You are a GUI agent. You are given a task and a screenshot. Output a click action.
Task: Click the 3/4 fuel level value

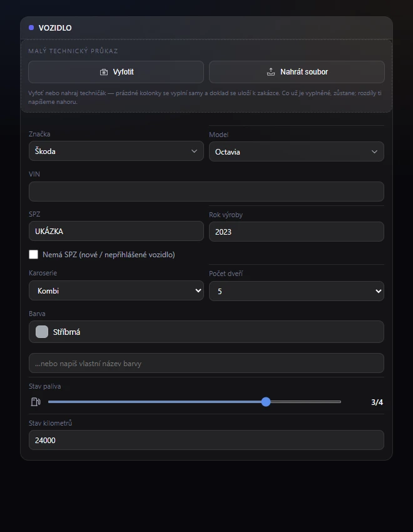point(377,402)
